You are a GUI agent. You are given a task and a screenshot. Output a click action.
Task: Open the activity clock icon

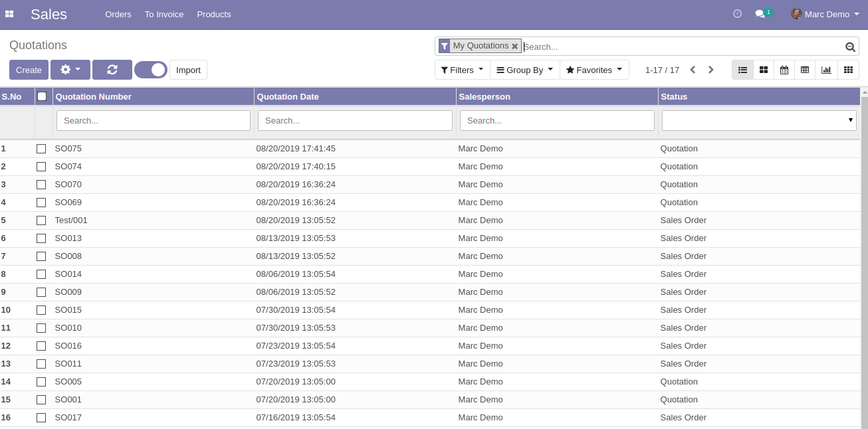737,14
